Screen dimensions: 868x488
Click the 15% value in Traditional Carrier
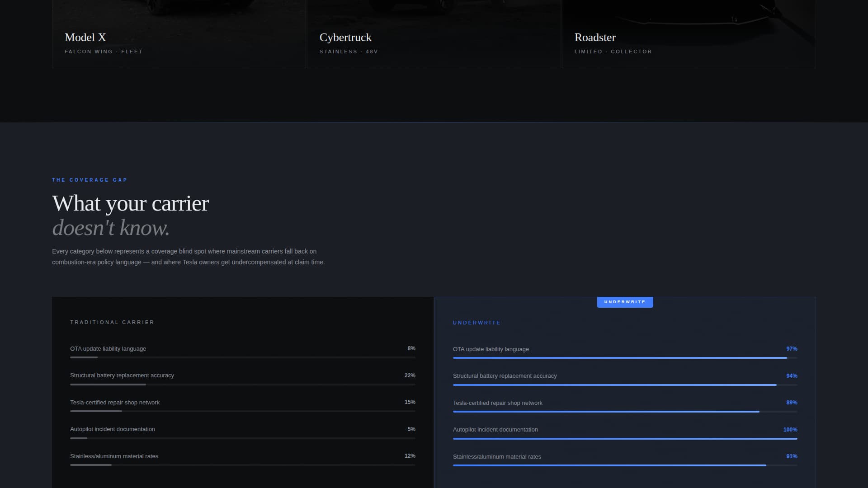coord(410,402)
